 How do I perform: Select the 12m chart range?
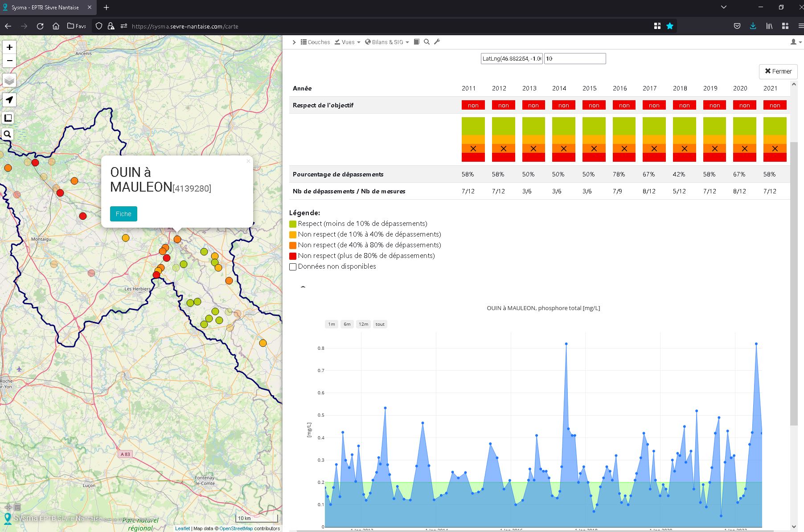tap(363, 324)
